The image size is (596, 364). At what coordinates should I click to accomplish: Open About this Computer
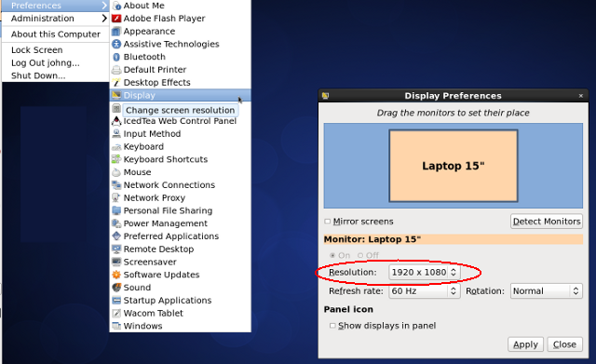(x=56, y=34)
